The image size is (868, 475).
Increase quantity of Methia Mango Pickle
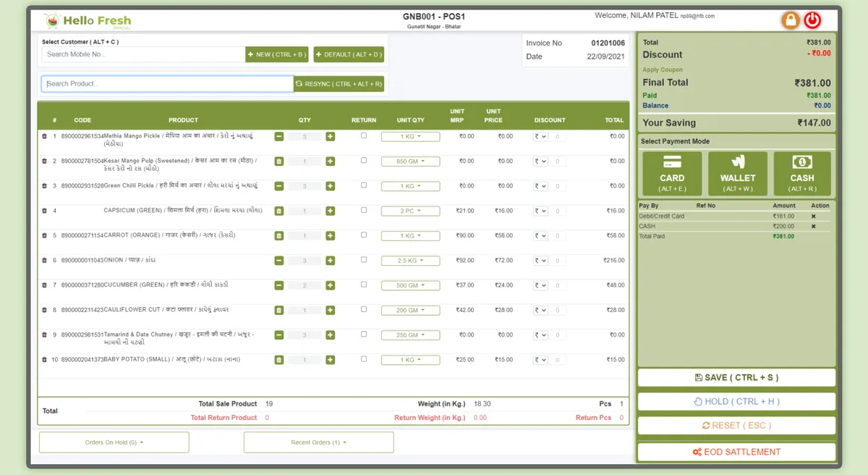coord(331,136)
